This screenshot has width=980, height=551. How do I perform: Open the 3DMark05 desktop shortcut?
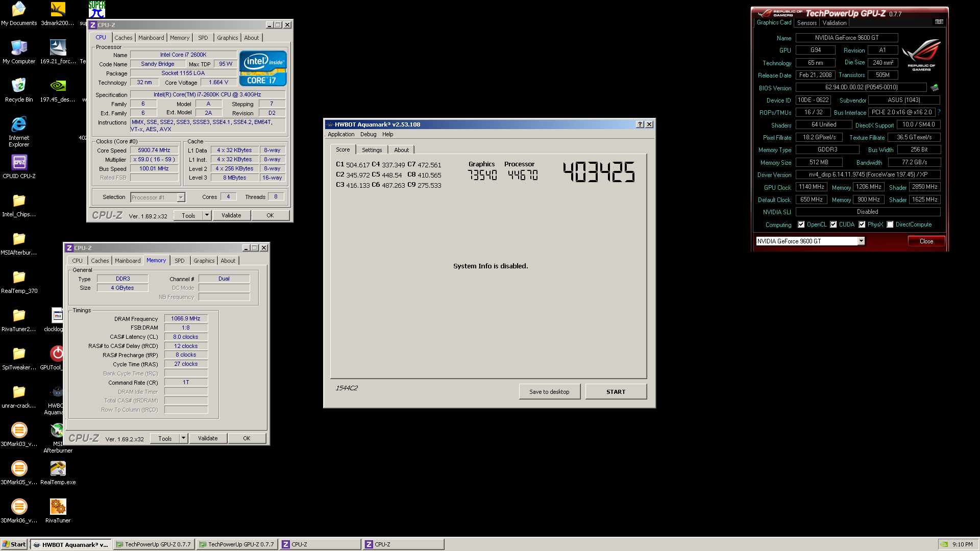point(19,473)
